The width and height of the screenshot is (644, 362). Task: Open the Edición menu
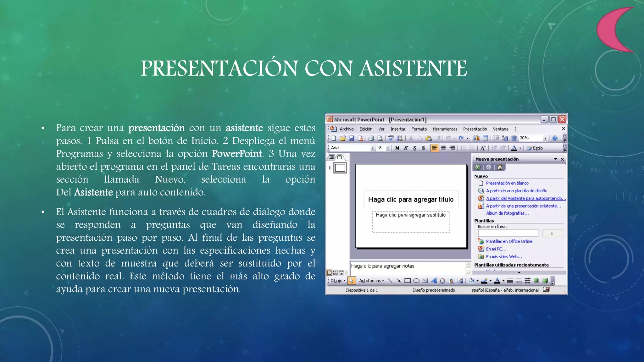[366, 129]
